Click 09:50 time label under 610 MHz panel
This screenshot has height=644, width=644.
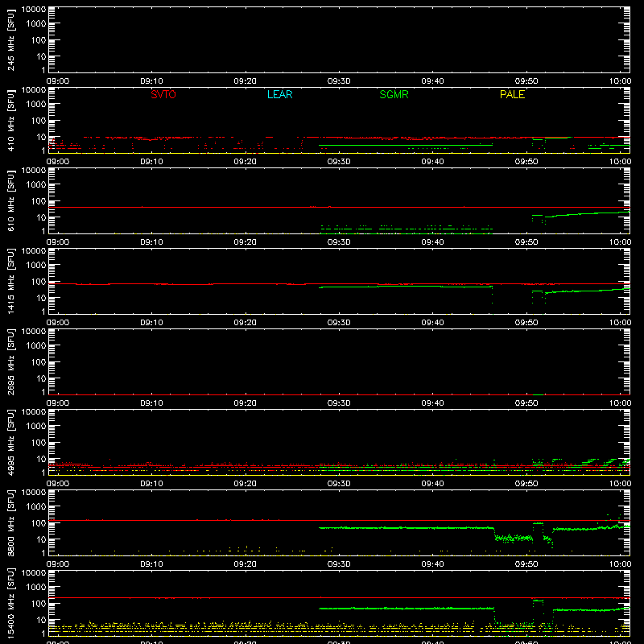pyautogui.click(x=526, y=242)
